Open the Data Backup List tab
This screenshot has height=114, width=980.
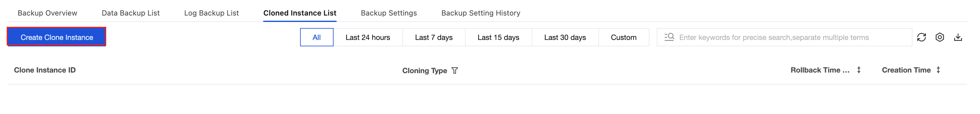pyautogui.click(x=131, y=13)
